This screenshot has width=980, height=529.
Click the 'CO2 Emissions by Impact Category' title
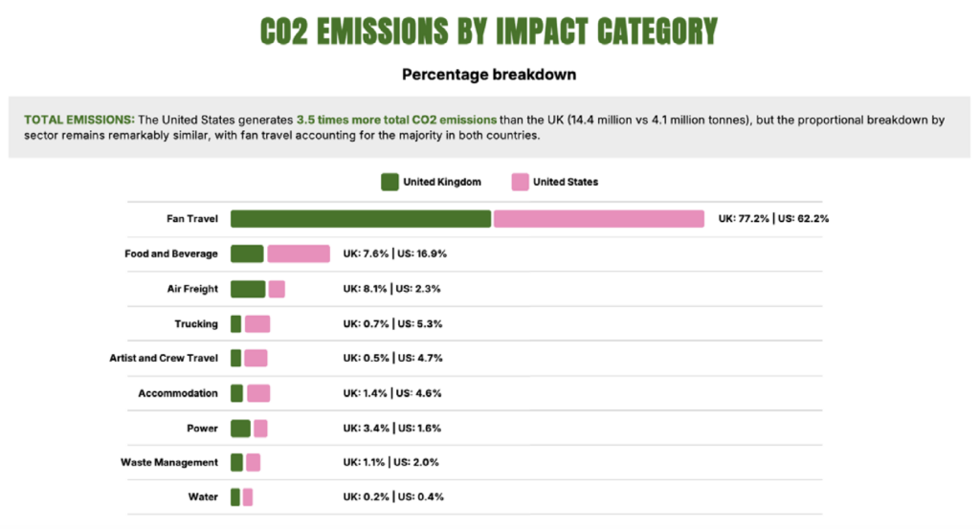tap(489, 32)
